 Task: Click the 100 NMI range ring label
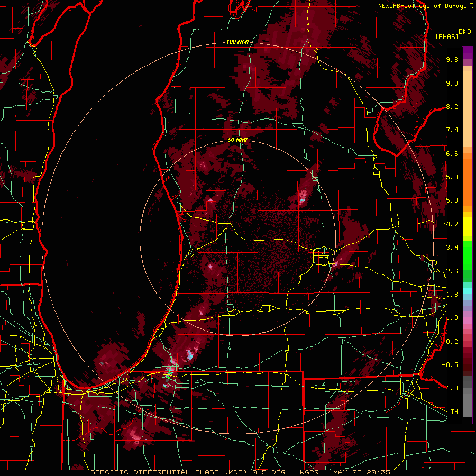click(237, 42)
